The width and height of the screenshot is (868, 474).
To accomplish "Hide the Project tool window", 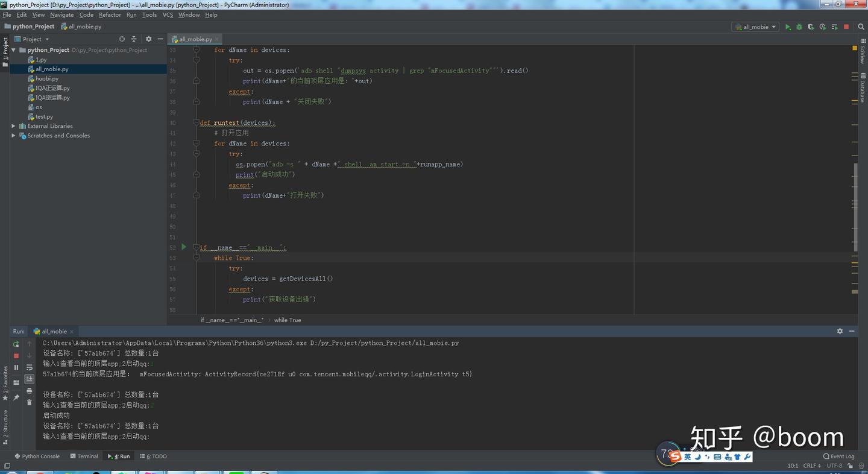I will 160,39.
